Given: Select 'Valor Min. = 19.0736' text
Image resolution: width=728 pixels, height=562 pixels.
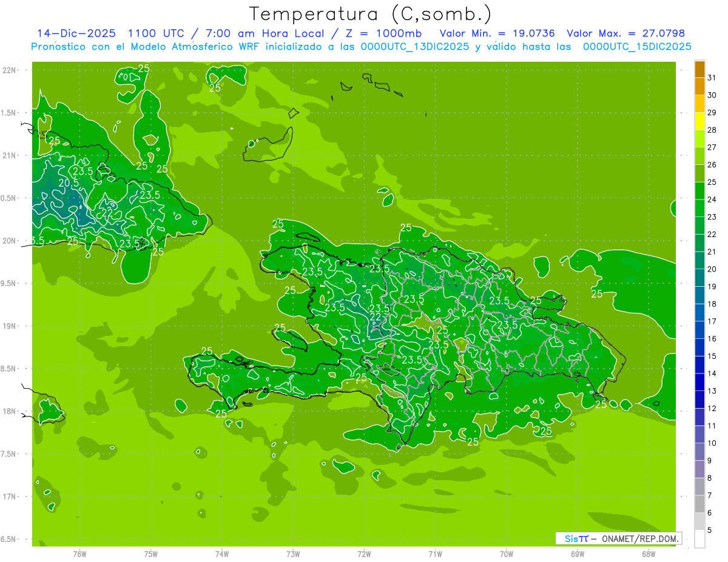Looking at the screenshot, I should click(x=497, y=33).
